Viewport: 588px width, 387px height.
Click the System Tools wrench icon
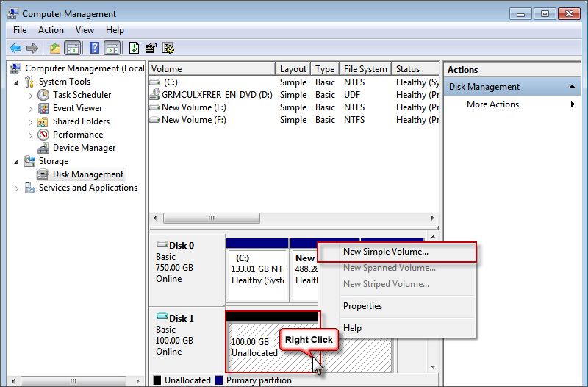(x=29, y=82)
